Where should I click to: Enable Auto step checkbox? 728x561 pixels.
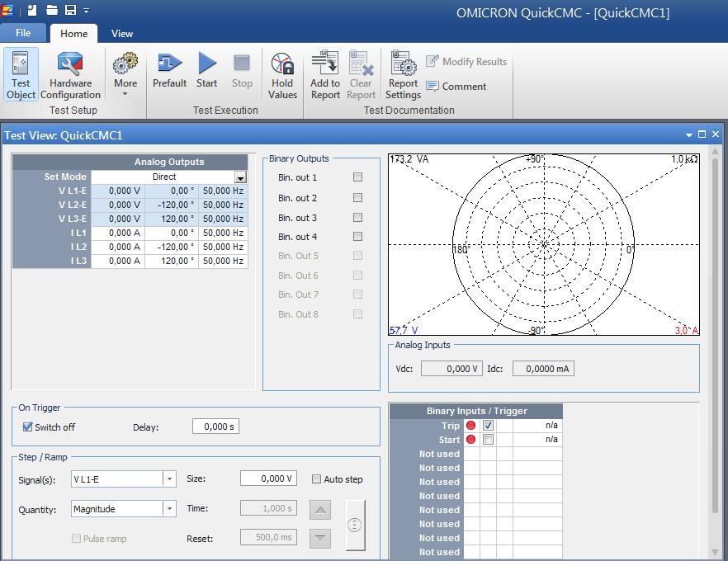[316, 478]
